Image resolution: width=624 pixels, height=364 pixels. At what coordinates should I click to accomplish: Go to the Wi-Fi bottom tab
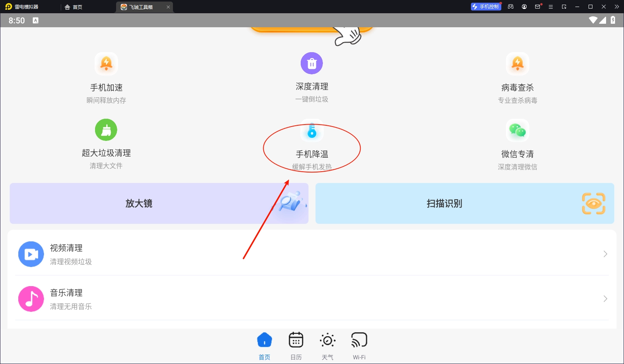click(359, 345)
